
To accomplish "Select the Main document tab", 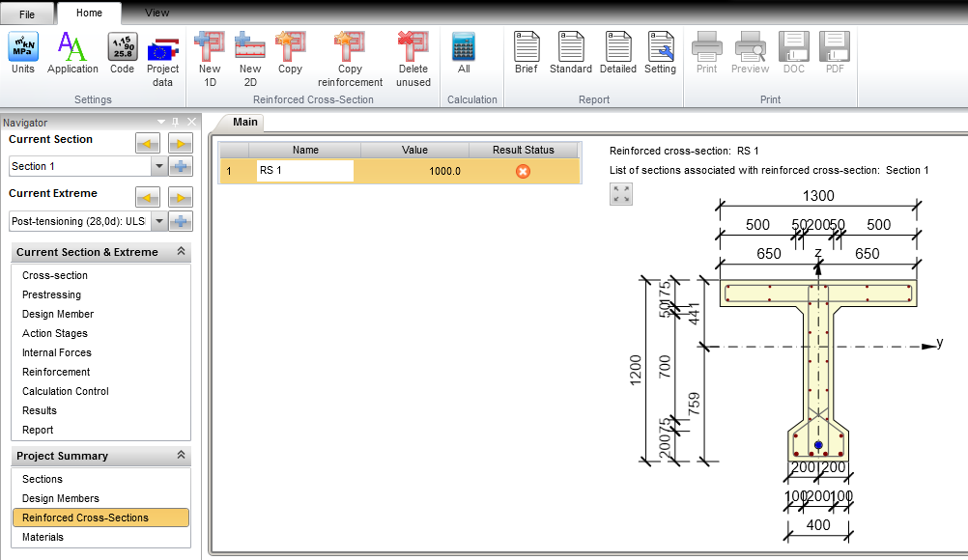I will pos(243,123).
